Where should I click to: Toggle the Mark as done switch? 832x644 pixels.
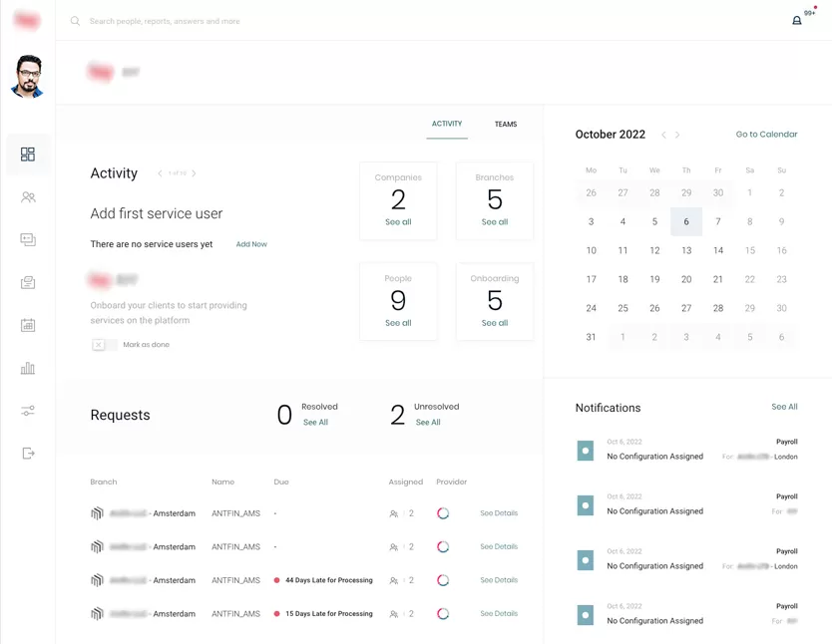click(x=104, y=345)
